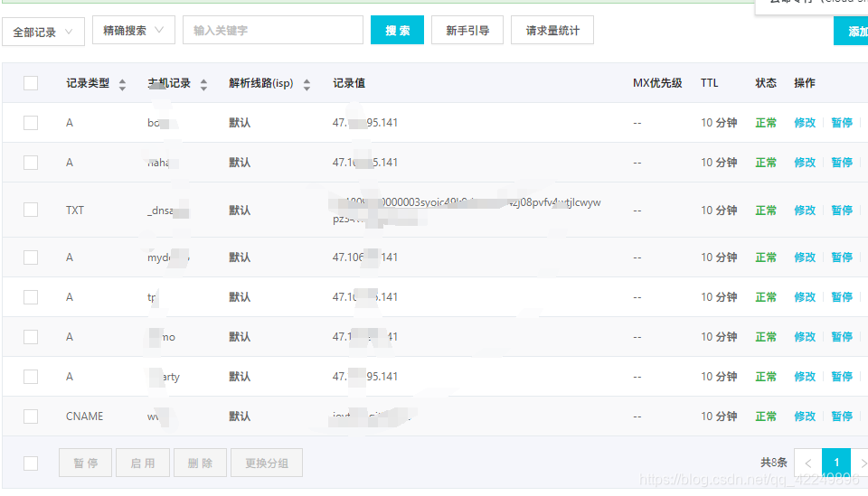The height and width of the screenshot is (496, 868).
Task: Check the first A record row checkbox
Action: (31, 122)
